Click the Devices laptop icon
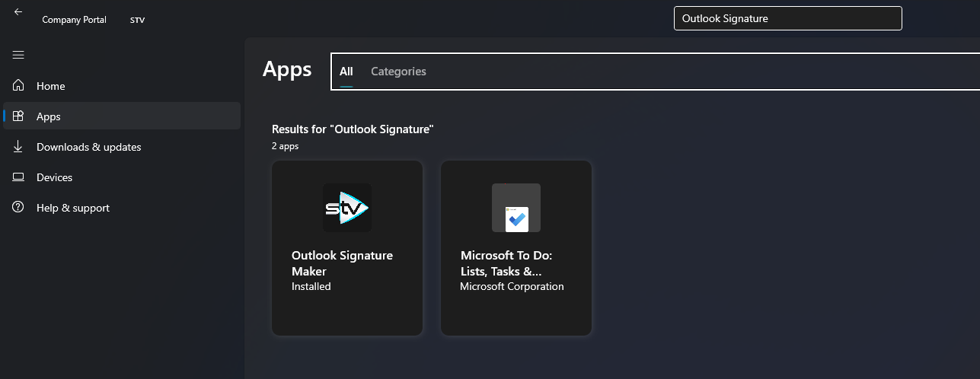The image size is (980, 379). pos(18,177)
